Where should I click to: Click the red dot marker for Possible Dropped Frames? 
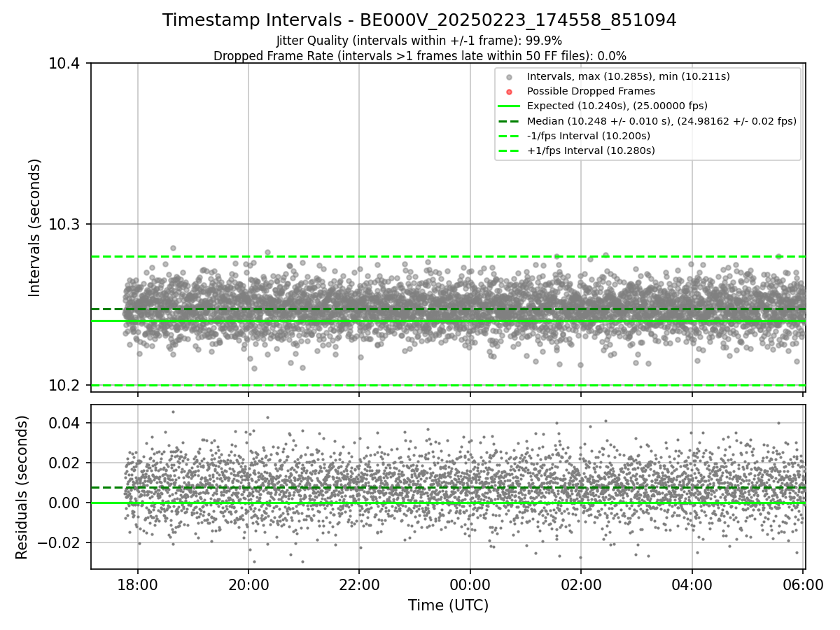click(509, 92)
